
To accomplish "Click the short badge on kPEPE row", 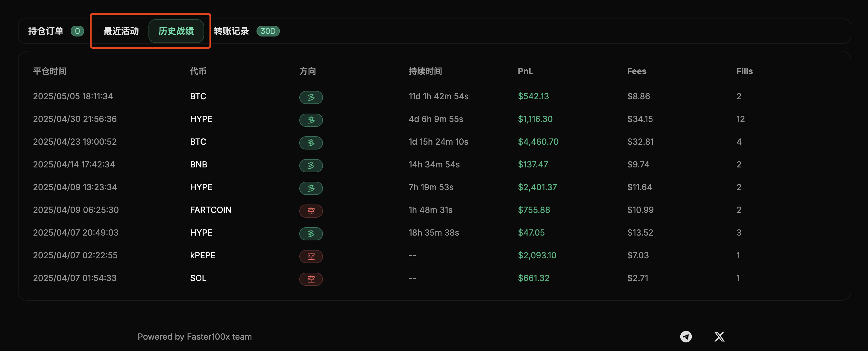I will point(311,257).
